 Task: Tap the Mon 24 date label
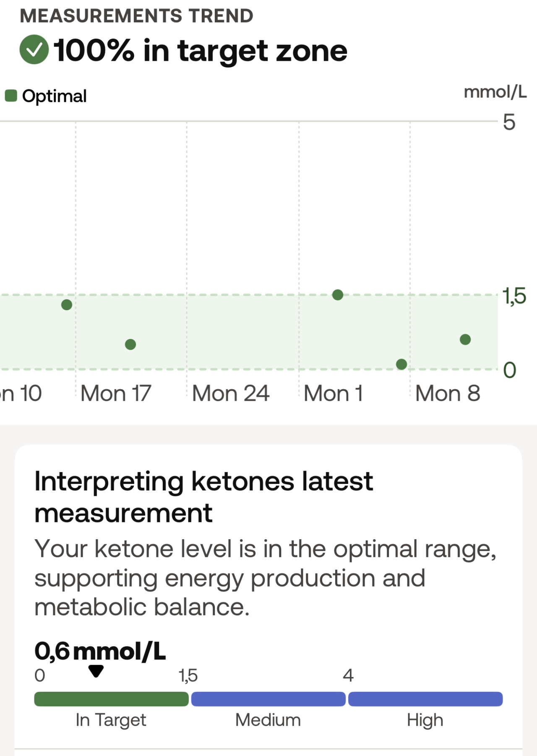[230, 393]
